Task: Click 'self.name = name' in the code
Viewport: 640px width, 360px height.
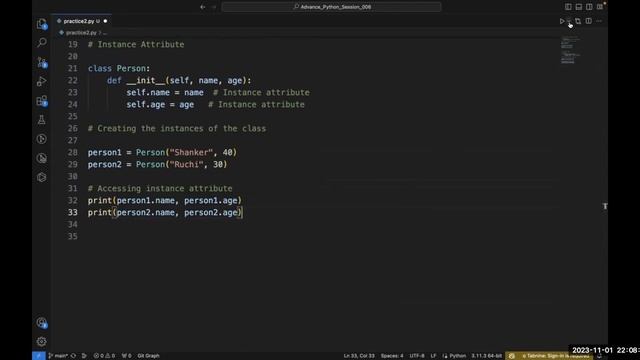Action: click(x=165, y=93)
